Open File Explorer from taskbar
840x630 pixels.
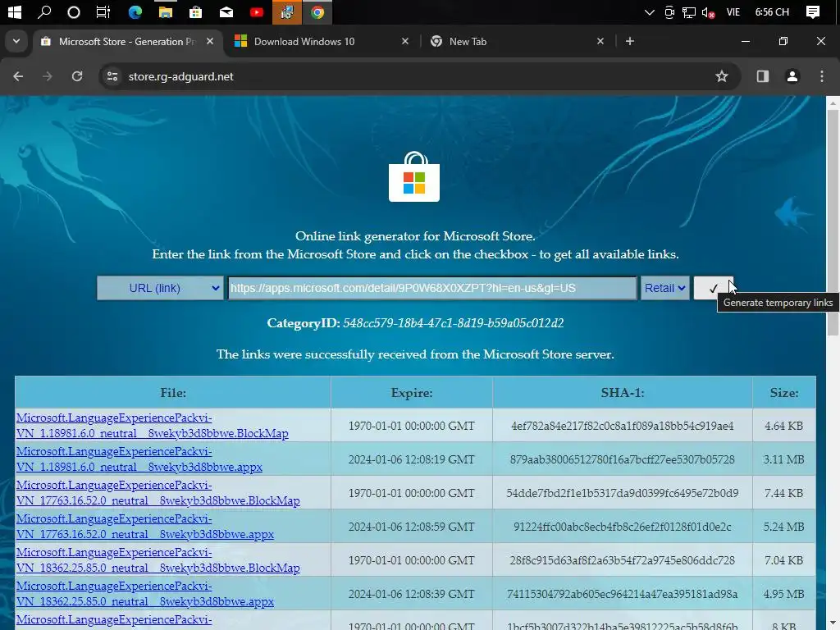[x=166, y=11]
